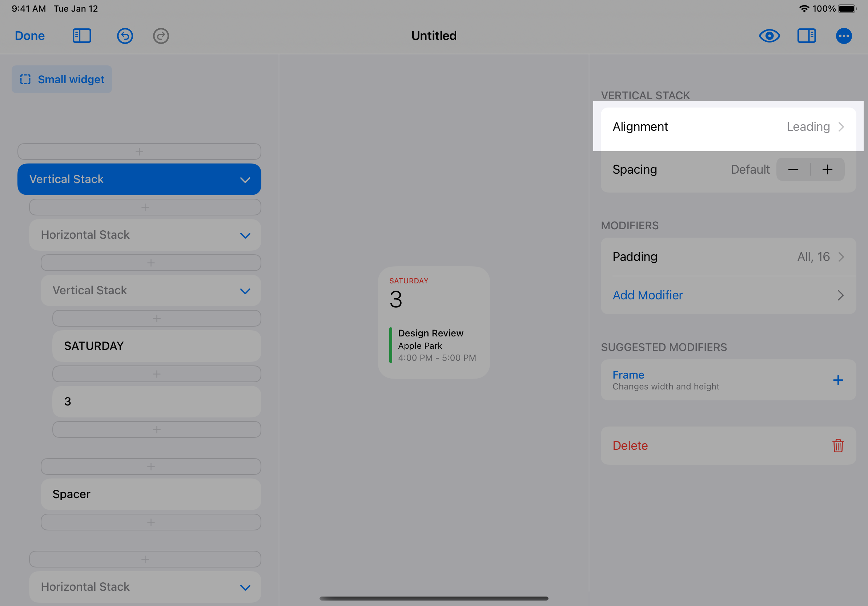Toggle the left sidebar panel icon
The width and height of the screenshot is (868, 606).
tap(82, 36)
